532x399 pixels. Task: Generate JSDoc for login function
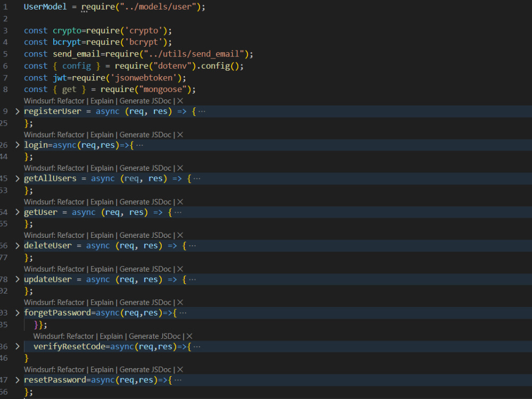145,135
